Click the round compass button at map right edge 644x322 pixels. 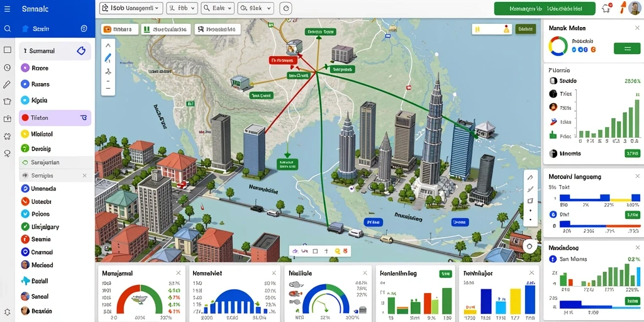[x=530, y=246]
